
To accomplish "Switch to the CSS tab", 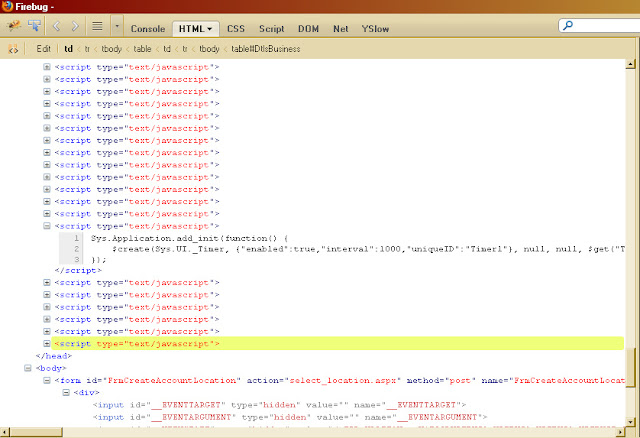I will coord(236,29).
